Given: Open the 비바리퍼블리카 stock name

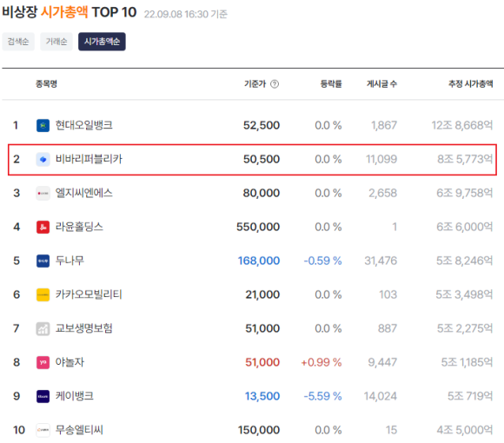Looking at the screenshot, I should point(89,159).
